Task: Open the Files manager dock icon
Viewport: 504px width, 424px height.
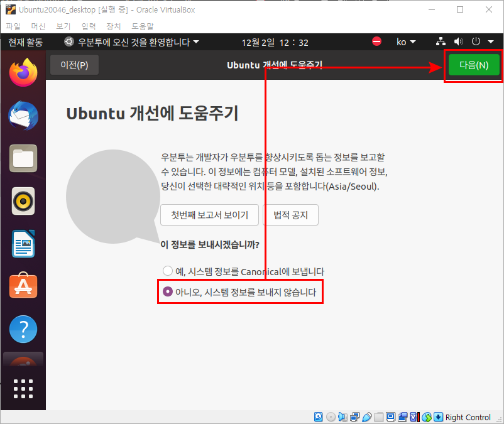Action: (23, 158)
